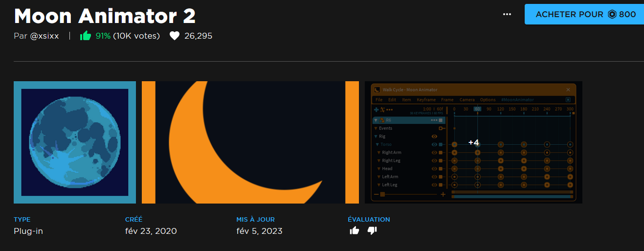Click the 91% approval rating text
Viewport: 644px width, 251px height.
pyautogui.click(x=103, y=36)
